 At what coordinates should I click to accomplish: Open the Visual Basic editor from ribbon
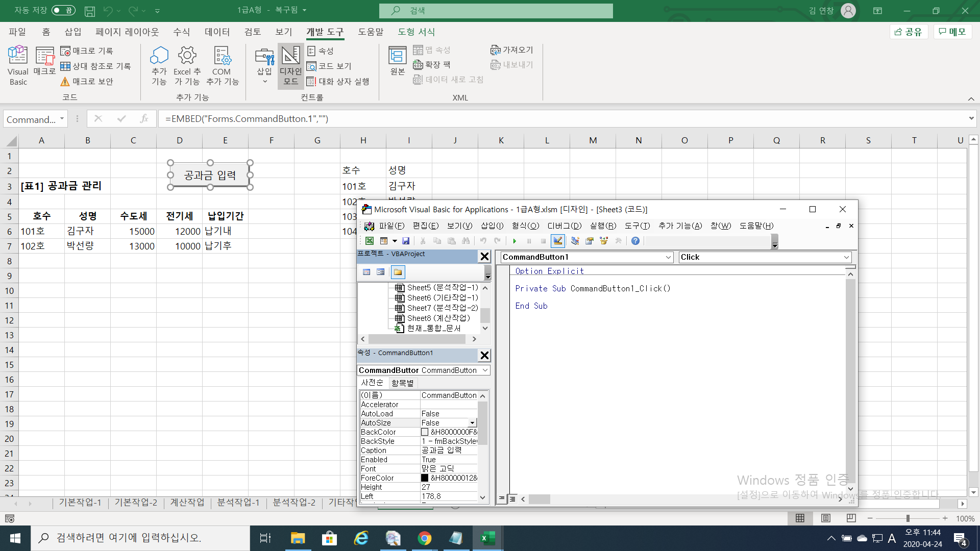pyautogui.click(x=18, y=65)
